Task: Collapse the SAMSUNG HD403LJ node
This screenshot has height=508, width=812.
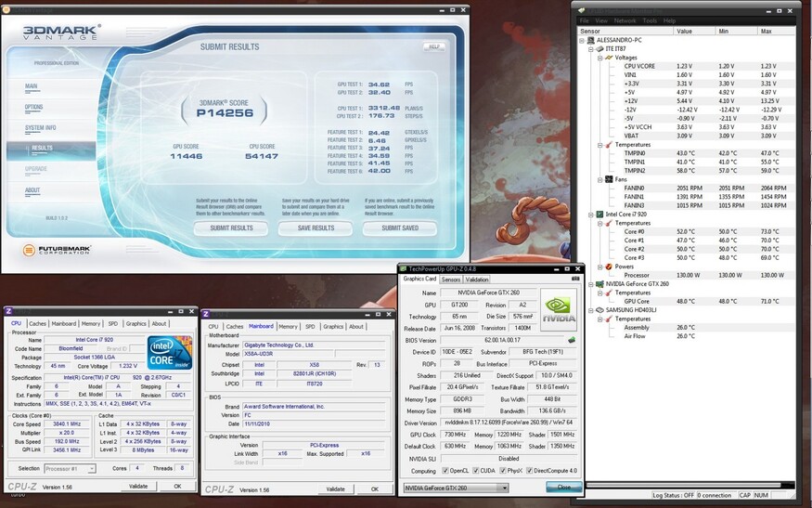Action: 591,310
